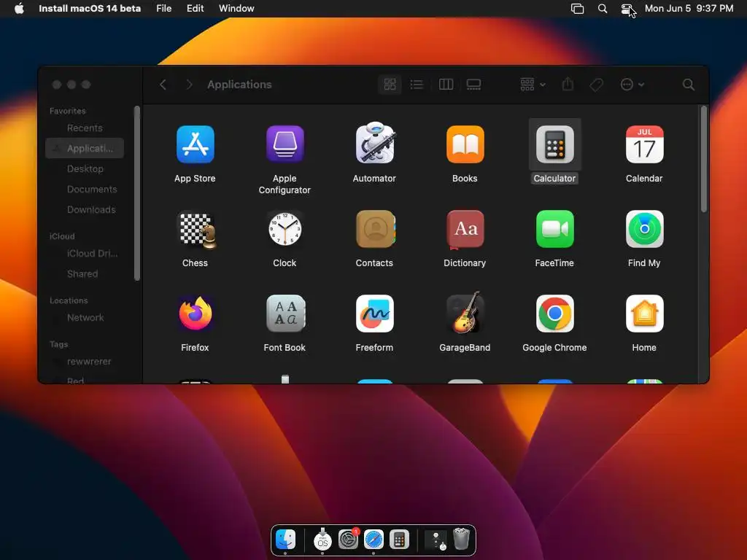Open the Install macOS 14 beta menu

coord(90,8)
